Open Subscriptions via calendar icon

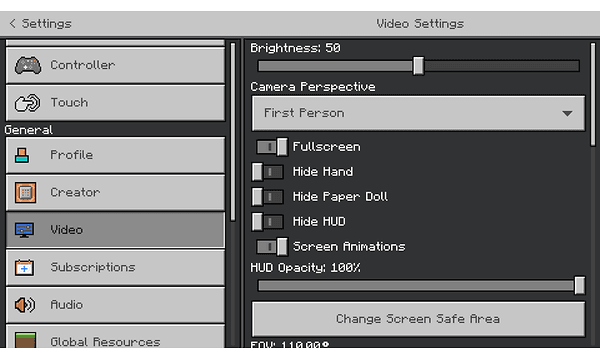[24, 267]
